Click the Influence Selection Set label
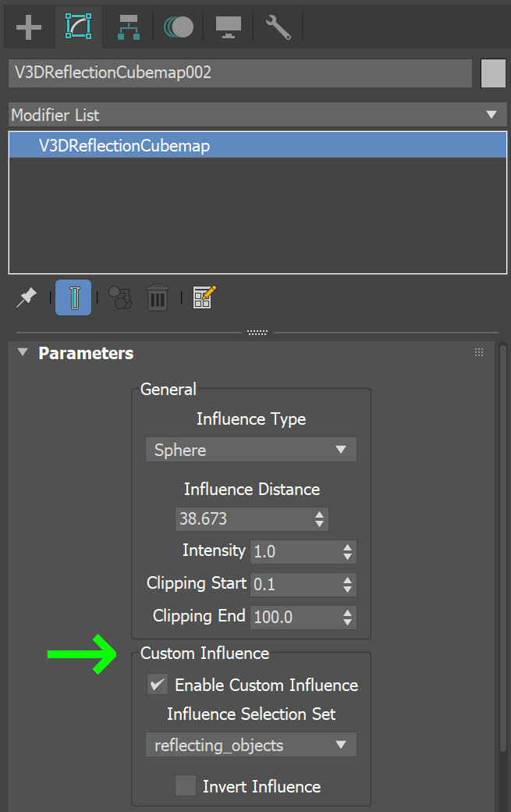This screenshot has height=812, width=511. tap(251, 714)
